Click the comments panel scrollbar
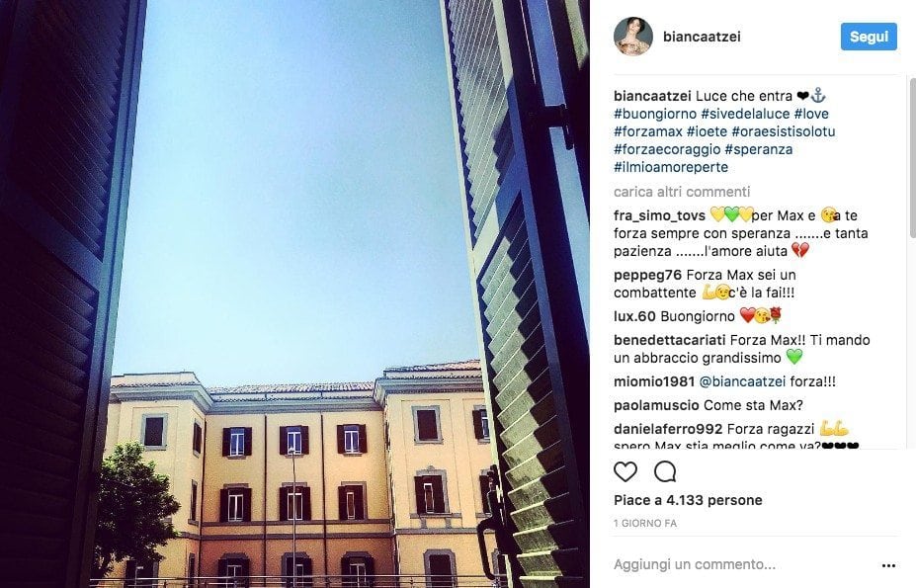Image resolution: width=916 pixels, height=588 pixels. click(912, 158)
